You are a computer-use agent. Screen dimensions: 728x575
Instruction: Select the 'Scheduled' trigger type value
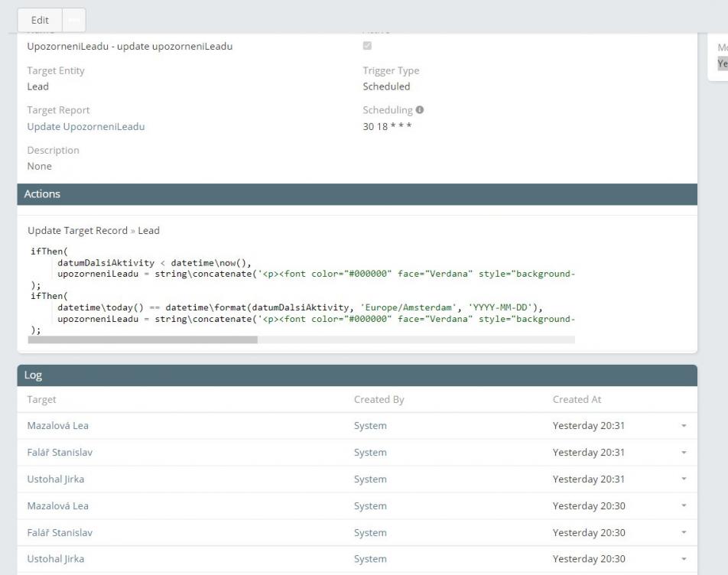[386, 86]
